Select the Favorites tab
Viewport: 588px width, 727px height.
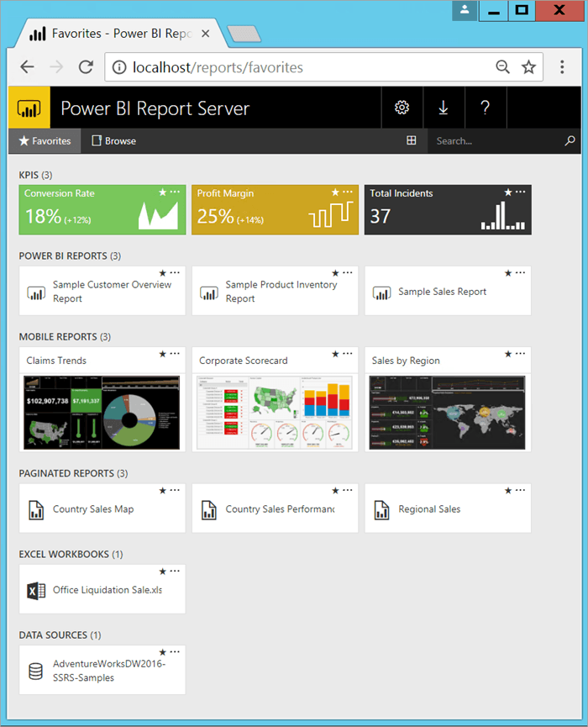pos(45,140)
